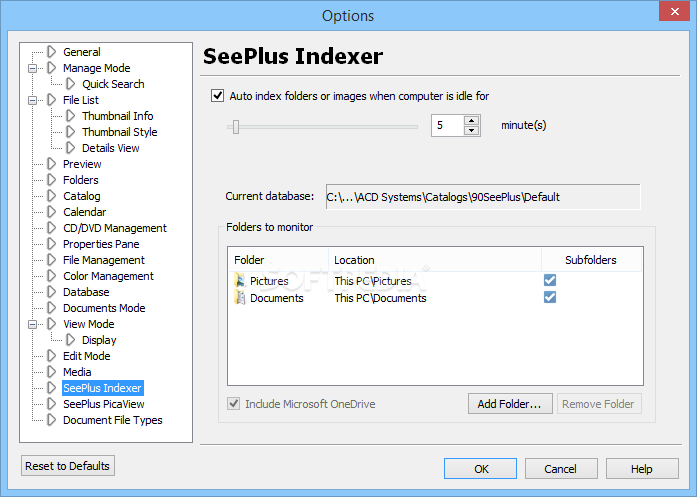Open Properties Pane settings
697x497 pixels.
click(101, 244)
